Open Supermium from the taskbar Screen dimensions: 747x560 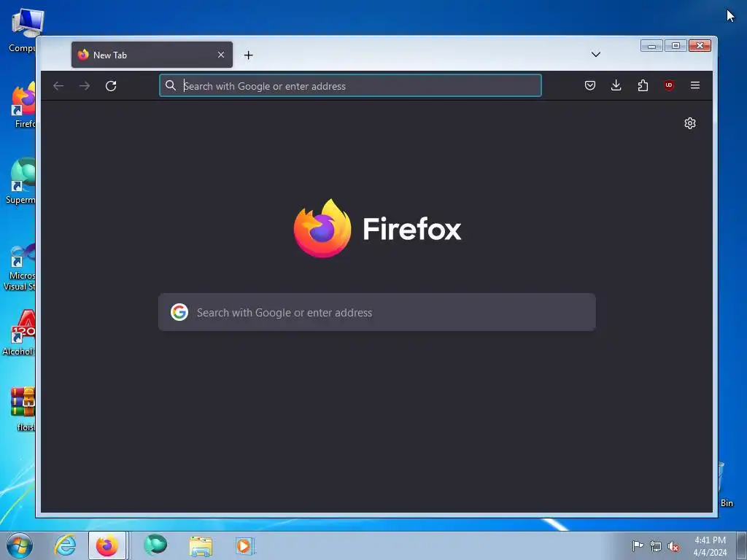pos(155,545)
